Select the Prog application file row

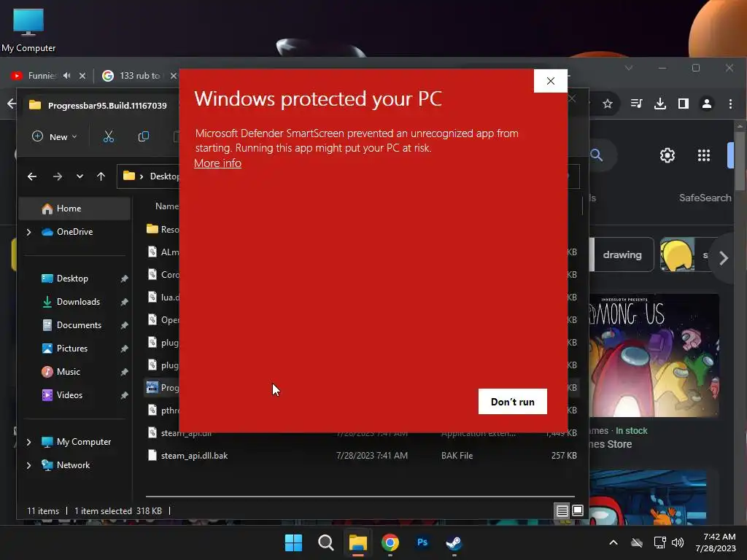pos(162,388)
